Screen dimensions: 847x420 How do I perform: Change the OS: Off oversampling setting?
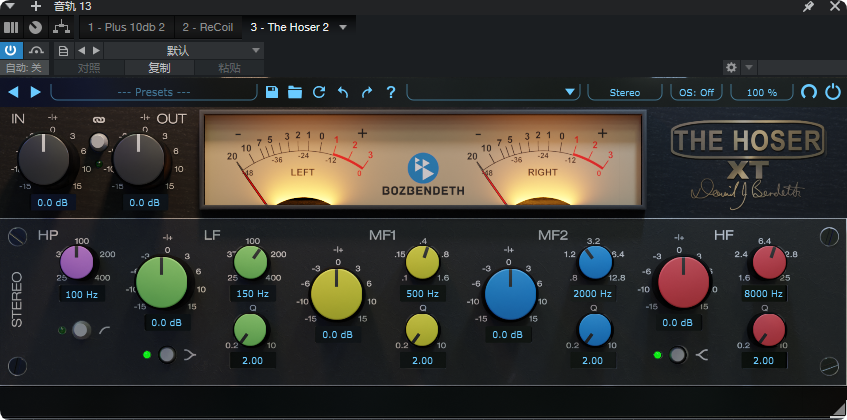696,92
